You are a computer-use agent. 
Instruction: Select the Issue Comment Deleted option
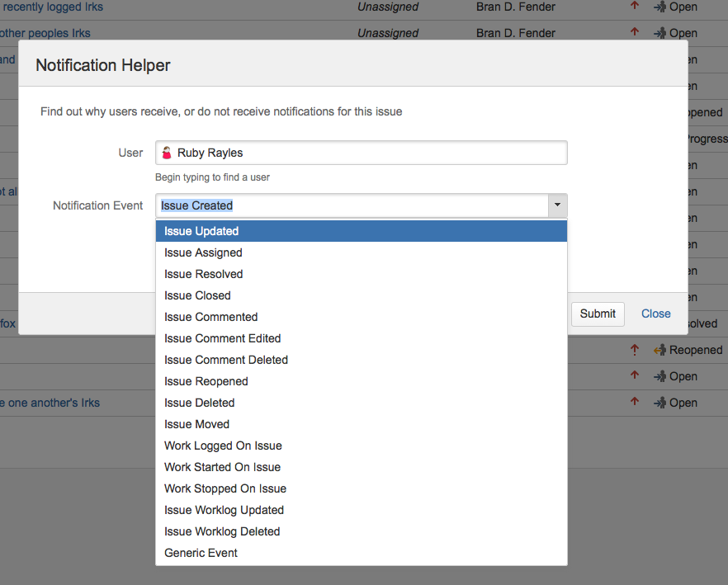pos(225,360)
